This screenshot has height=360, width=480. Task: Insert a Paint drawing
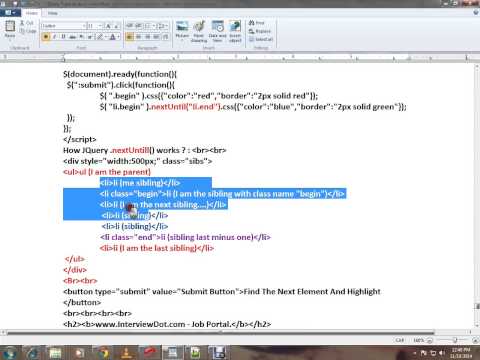199,31
